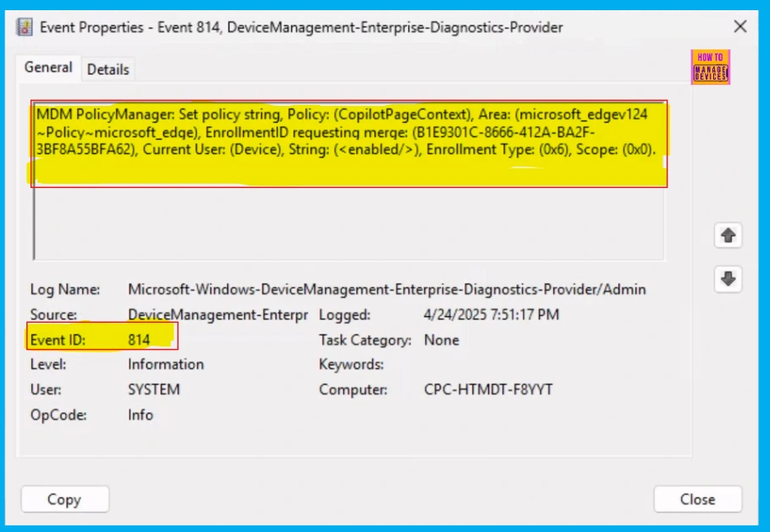770x532 pixels.
Task: Click the up arrow to view previous event
Action: coord(728,236)
